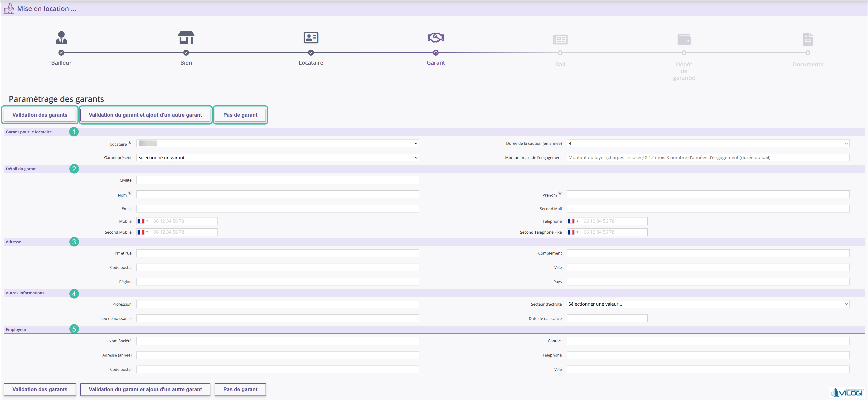Go to the Bail step label
Image resolution: width=868 pixels, height=400 pixels.
560,64
